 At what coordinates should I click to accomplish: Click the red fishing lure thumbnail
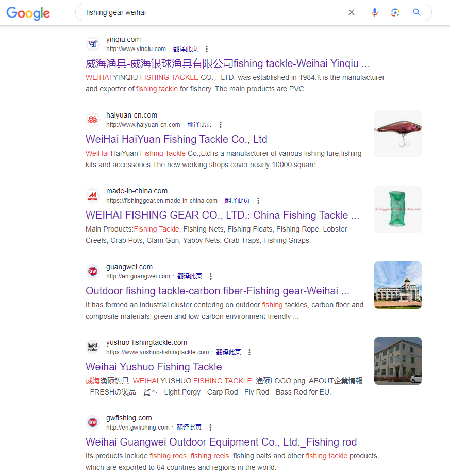pos(398,134)
